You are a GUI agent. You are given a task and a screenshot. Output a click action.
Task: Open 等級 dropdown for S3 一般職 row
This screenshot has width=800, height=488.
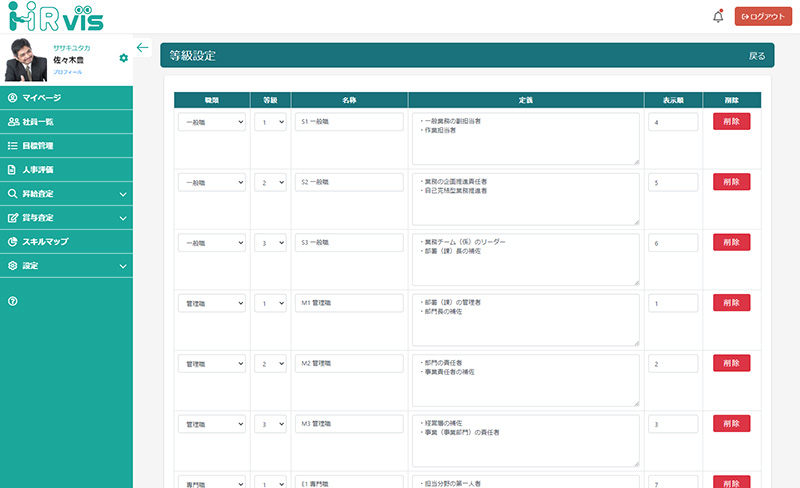pyautogui.click(x=270, y=243)
